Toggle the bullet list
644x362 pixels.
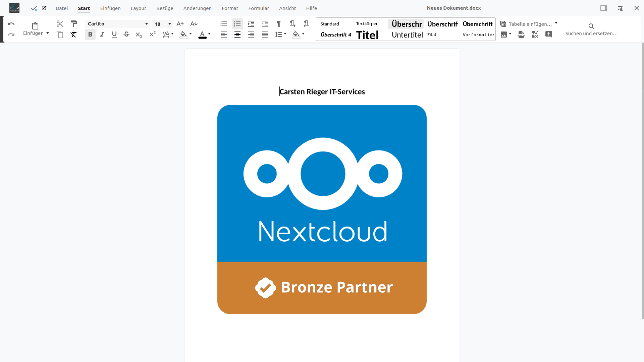pyautogui.click(x=224, y=24)
